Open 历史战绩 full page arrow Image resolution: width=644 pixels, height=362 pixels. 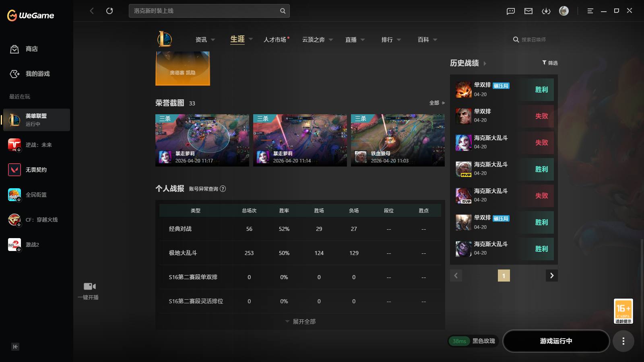tap(485, 64)
